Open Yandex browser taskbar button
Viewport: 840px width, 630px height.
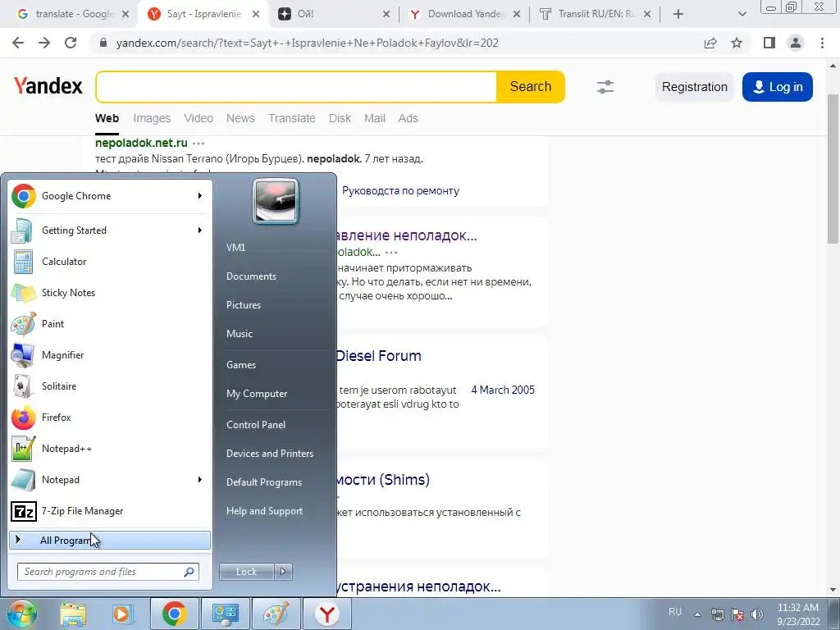326,614
